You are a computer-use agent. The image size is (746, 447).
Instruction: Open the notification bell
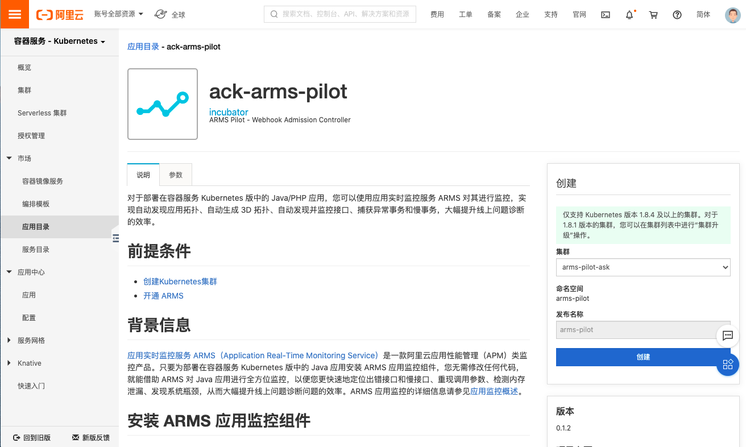pos(629,15)
